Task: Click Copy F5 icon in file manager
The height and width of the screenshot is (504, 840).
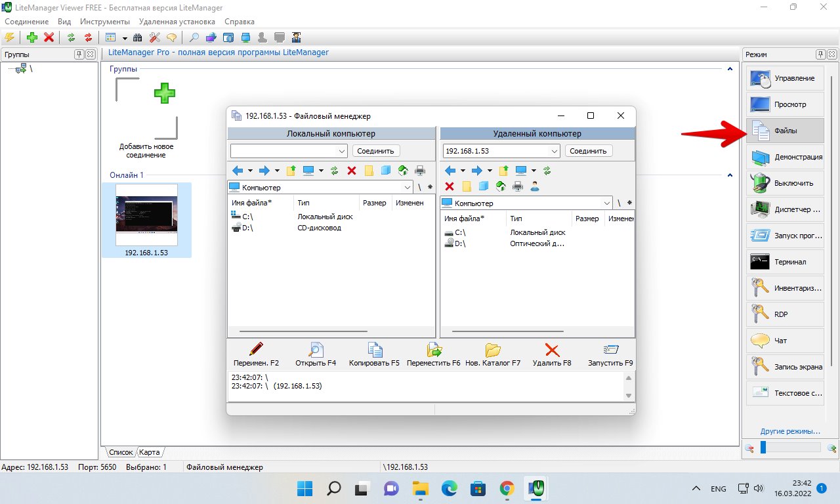Action: pyautogui.click(x=374, y=350)
